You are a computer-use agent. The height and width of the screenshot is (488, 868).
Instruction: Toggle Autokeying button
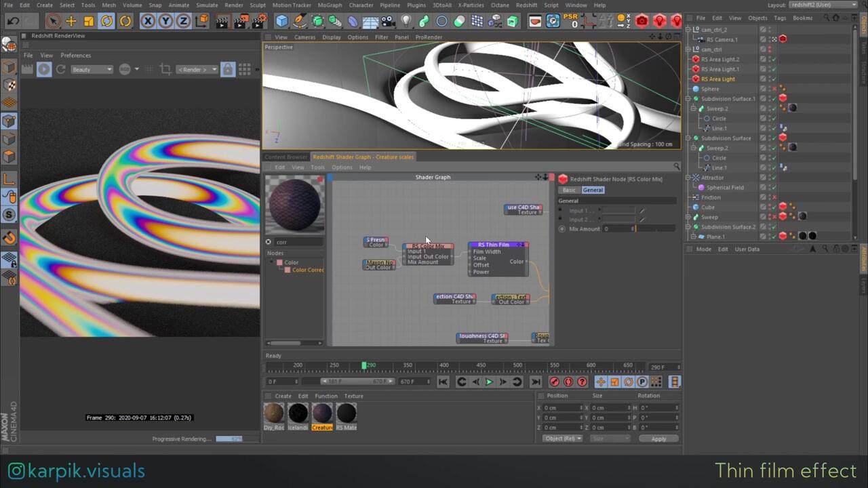point(568,382)
